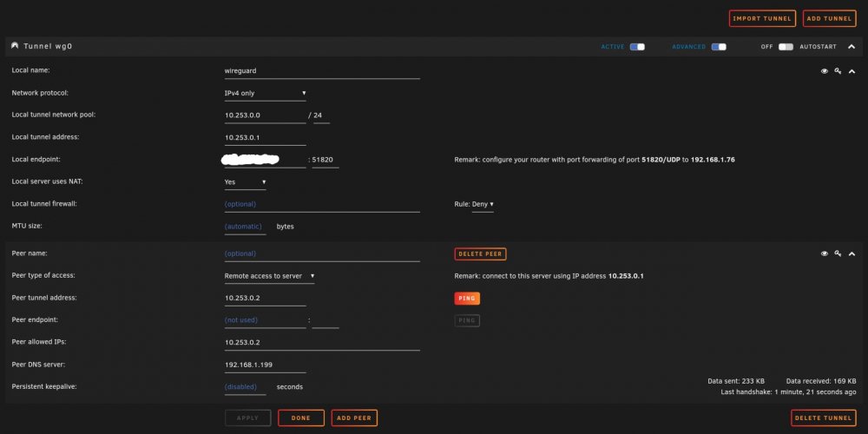The width and height of the screenshot is (868, 434).
Task: Open the Network protocol dropdown
Action: point(265,94)
